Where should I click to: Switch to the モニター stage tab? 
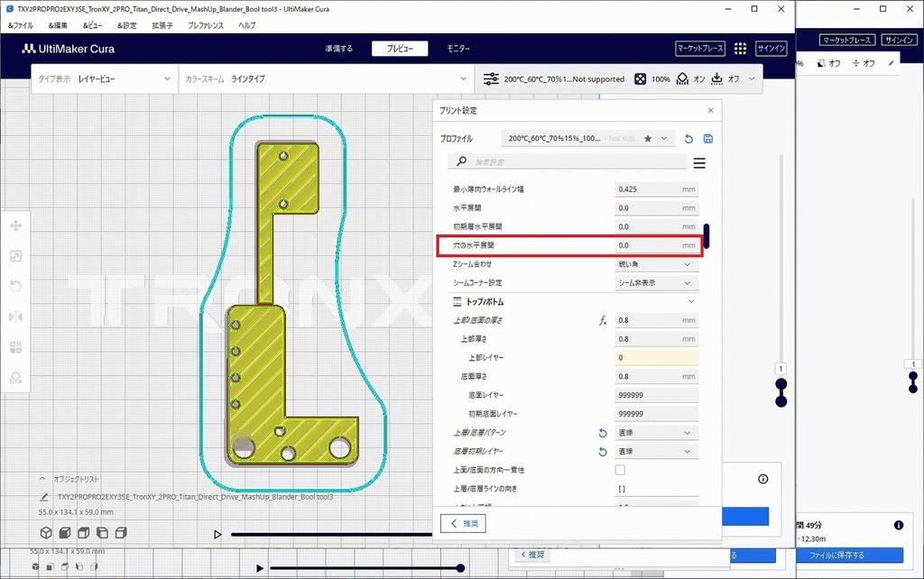tap(458, 49)
